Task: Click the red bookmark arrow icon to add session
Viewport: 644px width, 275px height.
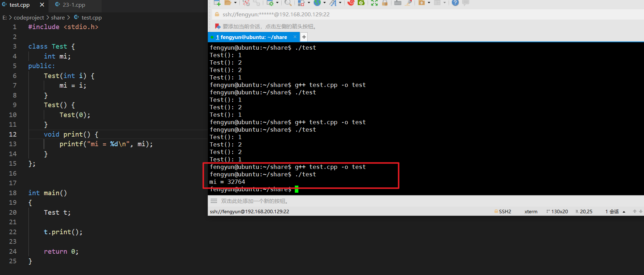Action: tap(218, 27)
